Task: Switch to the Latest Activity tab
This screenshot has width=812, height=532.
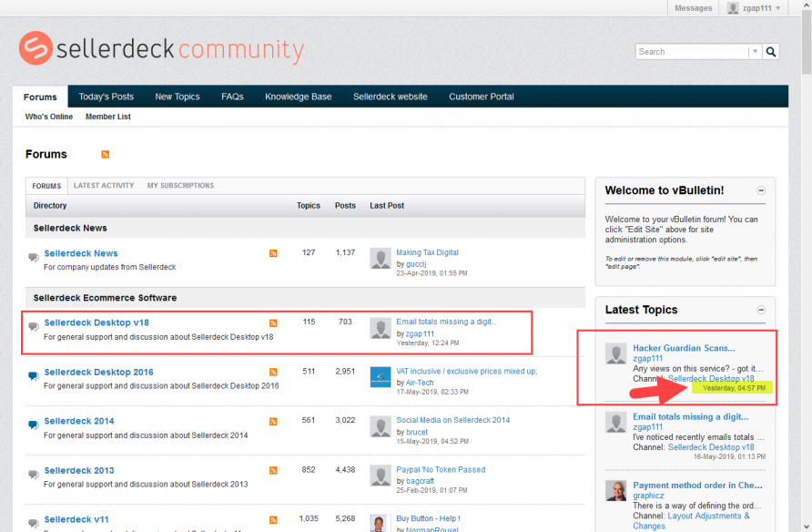Action: click(x=104, y=186)
